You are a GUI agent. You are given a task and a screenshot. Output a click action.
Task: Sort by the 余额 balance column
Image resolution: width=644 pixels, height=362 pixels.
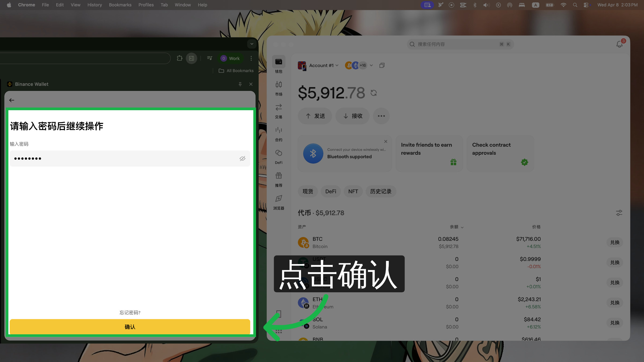coord(457,227)
